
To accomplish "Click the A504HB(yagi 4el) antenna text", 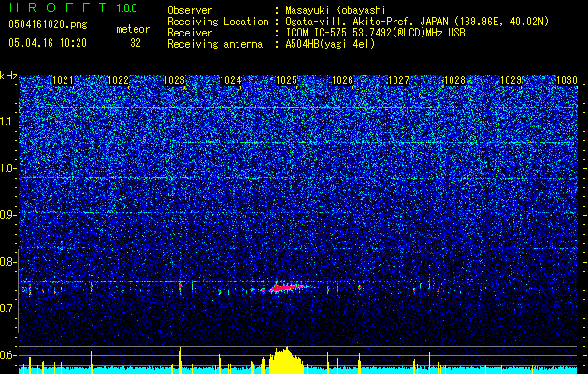I will 330,44.
